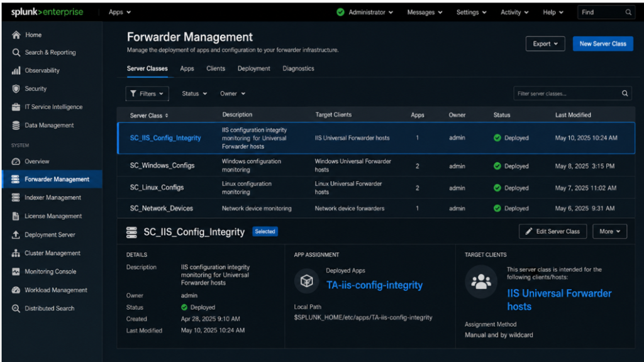The width and height of the screenshot is (644, 362).
Task: Select the SC_Network_Devices row name
Action: click(x=162, y=209)
